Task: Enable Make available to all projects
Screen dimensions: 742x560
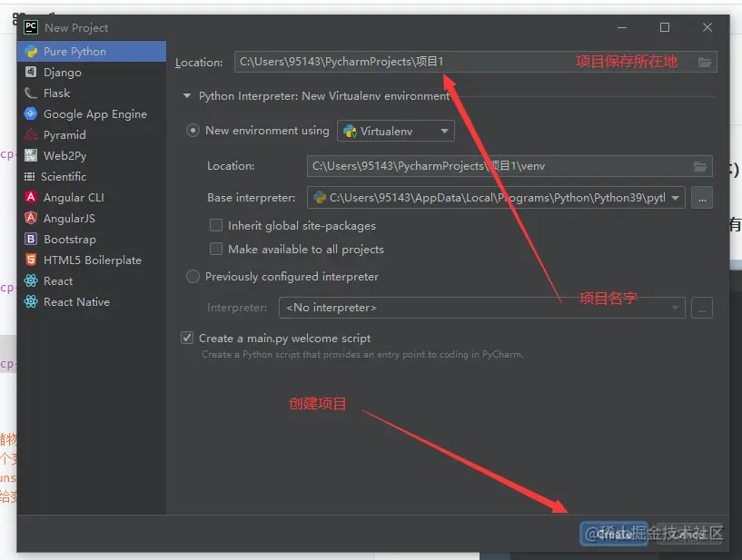Action: pyautogui.click(x=216, y=249)
